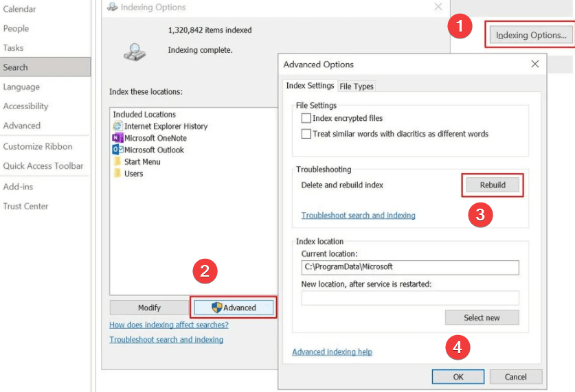The height and width of the screenshot is (392, 575).
Task: Select Microsoft OneNote location row
Action: (194, 138)
